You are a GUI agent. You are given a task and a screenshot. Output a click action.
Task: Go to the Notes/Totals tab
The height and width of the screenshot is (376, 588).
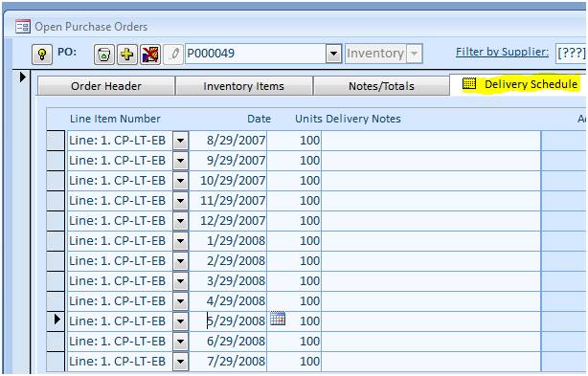pyautogui.click(x=381, y=86)
